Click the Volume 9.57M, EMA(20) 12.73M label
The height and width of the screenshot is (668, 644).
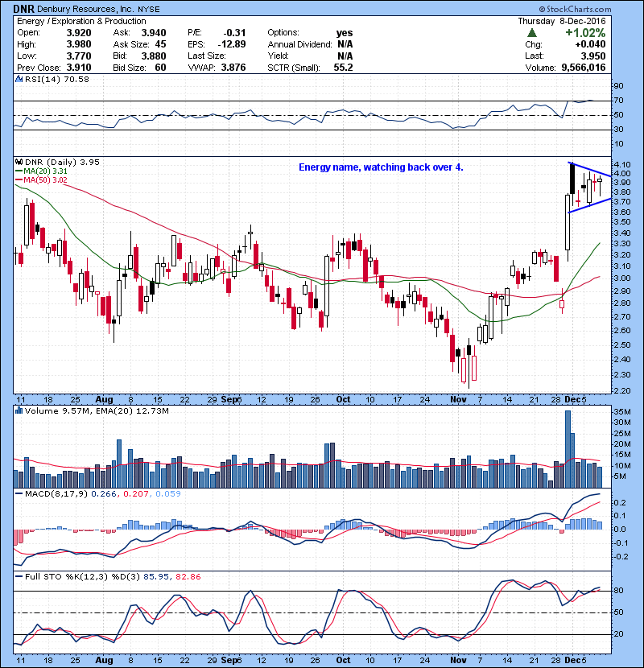97,410
